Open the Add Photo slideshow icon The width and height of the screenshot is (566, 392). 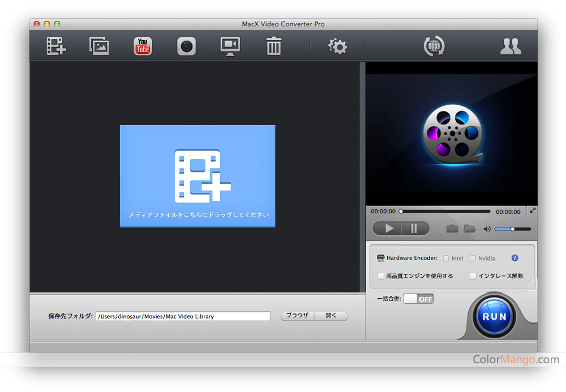click(99, 46)
